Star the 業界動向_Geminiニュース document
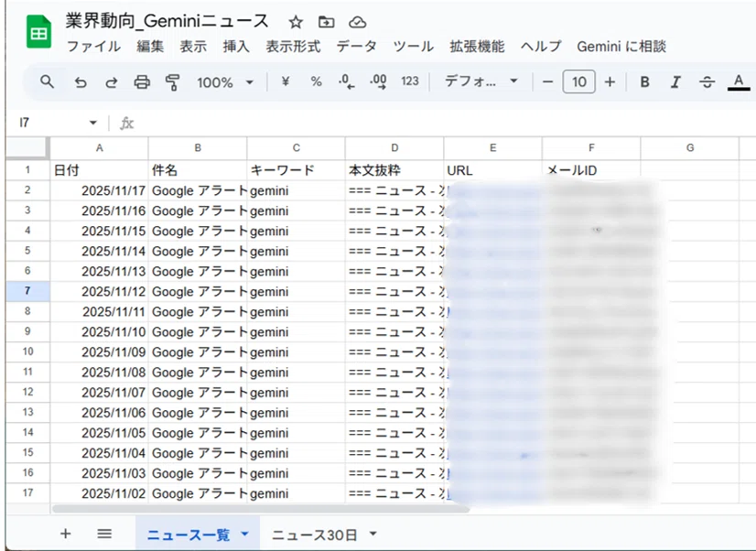756x551 pixels. (x=296, y=22)
